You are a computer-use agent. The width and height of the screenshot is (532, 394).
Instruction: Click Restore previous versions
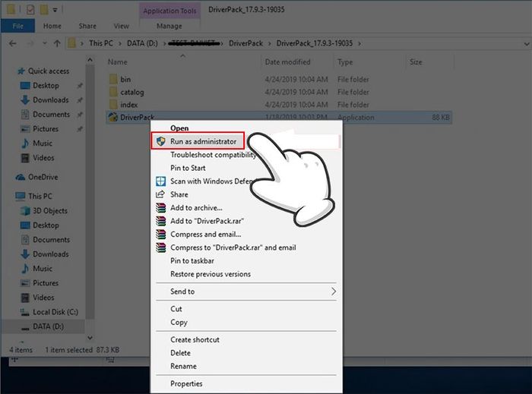point(211,274)
